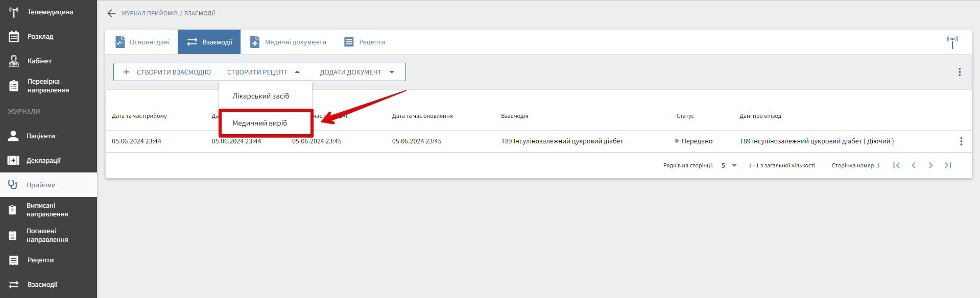980x298 pixels.
Task: Switch to the Основні дані tab
Action: coord(142,42)
